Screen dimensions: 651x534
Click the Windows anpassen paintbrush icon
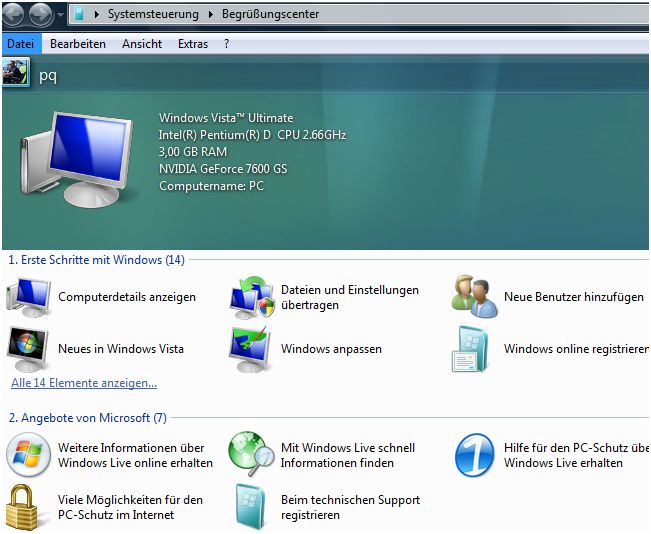tap(250, 349)
